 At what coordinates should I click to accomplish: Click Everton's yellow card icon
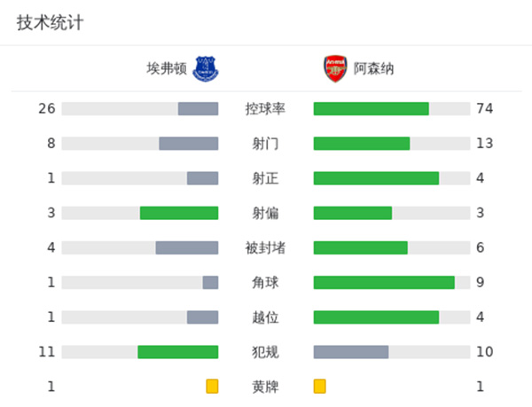click(212, 386)
